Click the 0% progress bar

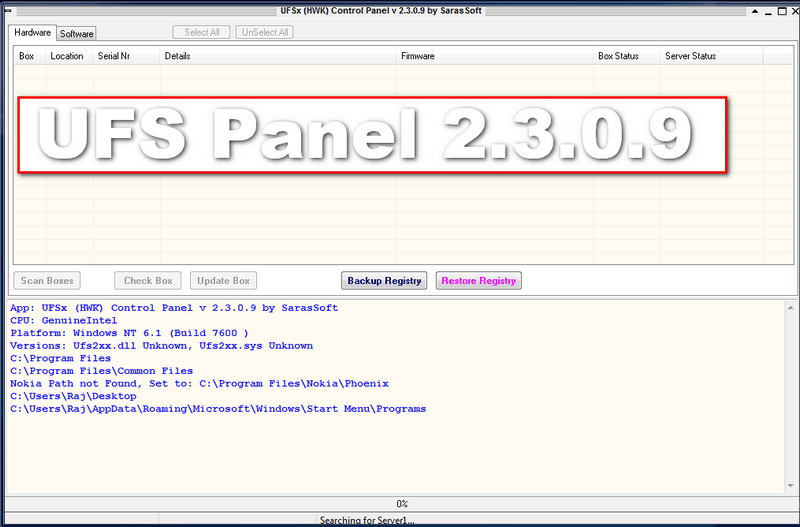tap(401, 504)
